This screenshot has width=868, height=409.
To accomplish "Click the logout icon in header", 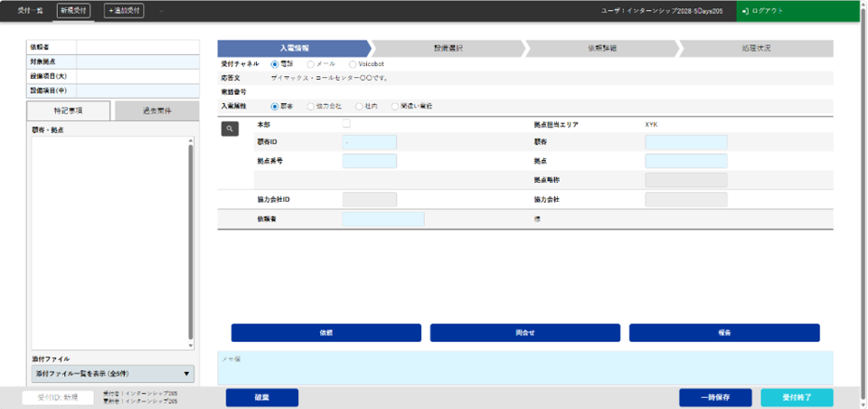I will [x=746, y=11].
